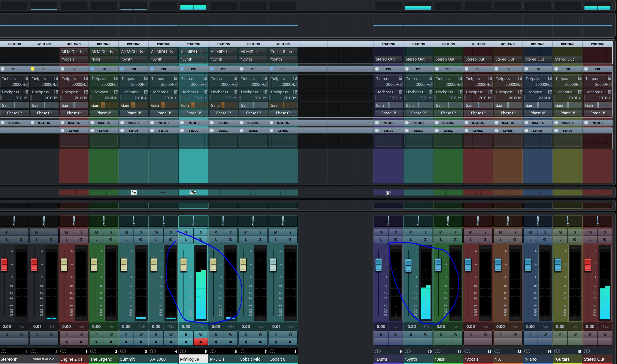The width and height of the screenshot is (617, 364).
Task: Open output routing dropdown of *Dums
Action: (388, 59)
